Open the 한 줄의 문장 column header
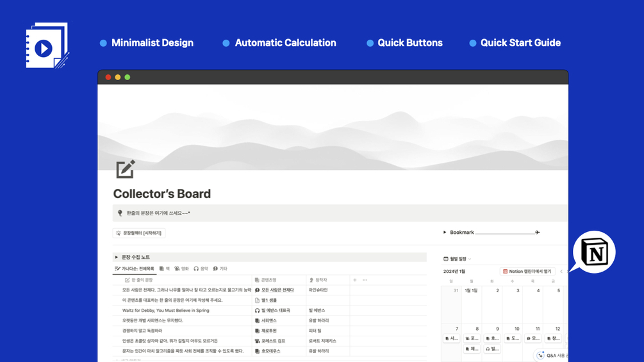The height and width of the screenshot is (362, 644). 182,280
